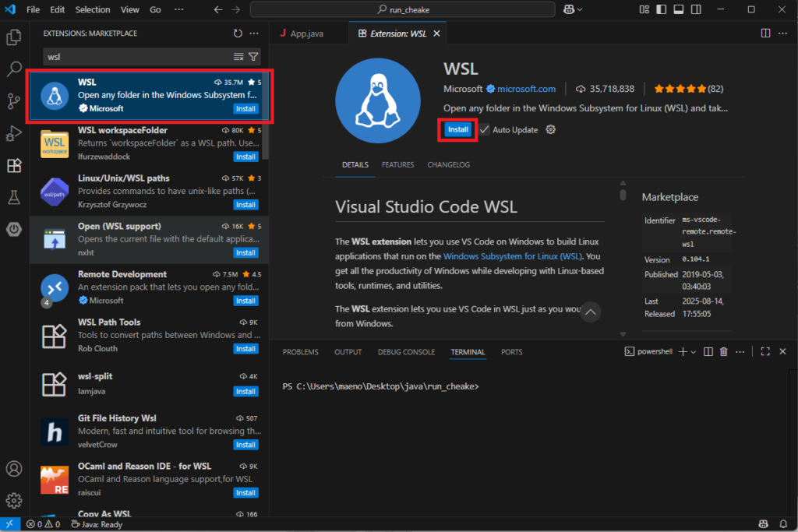This screenshot has width=798, height=532.
Task: Open the Go menu
Action: 155,9
